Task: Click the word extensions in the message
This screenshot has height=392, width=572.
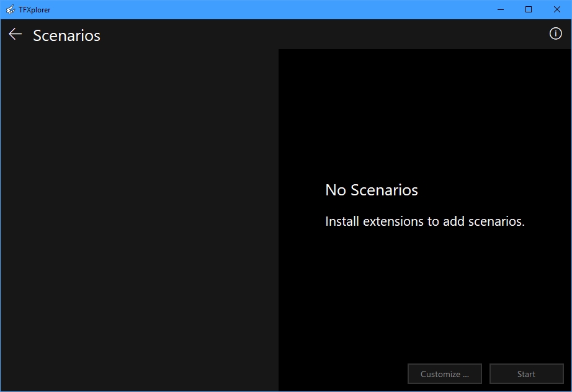Action: (394, 221)
